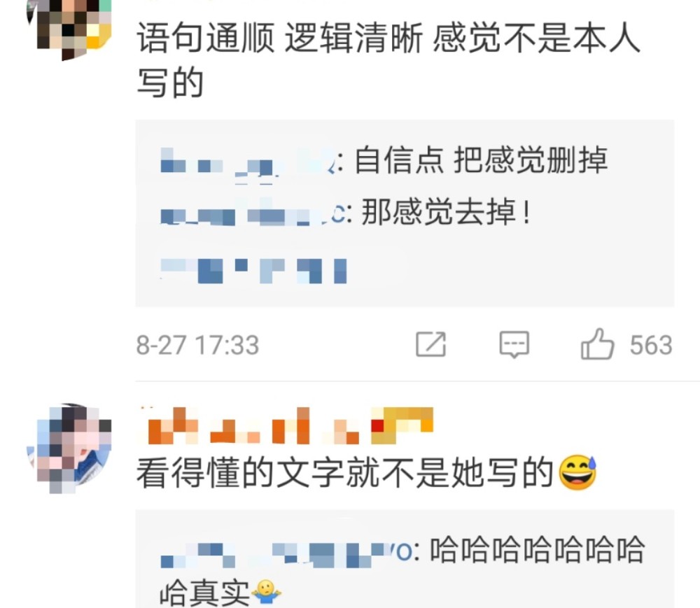700x608 pixels.
Task: Tap the comment "看得懂的文字就不是她写的"
Action: coord(345,473)
